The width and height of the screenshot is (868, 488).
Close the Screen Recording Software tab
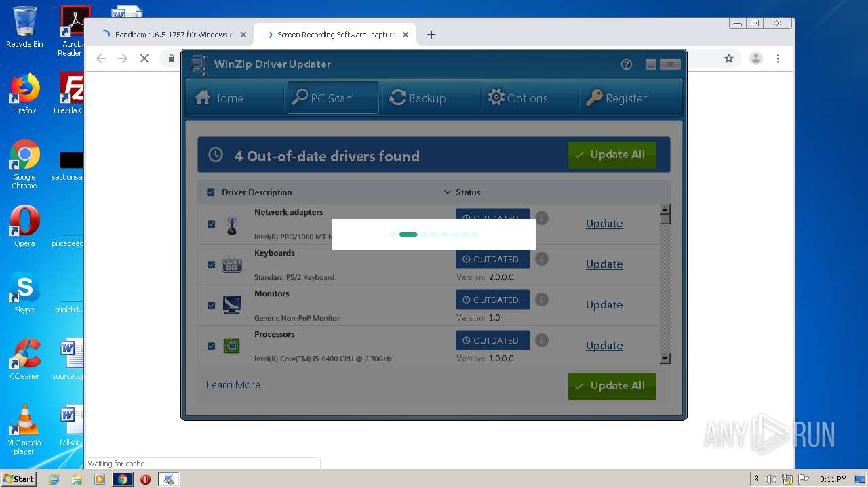(x=406, y=35)
